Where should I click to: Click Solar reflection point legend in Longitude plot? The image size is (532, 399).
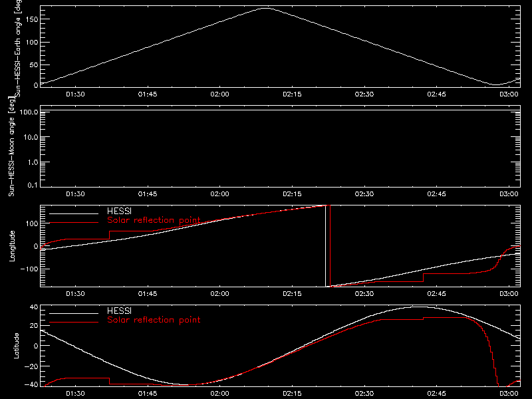(154, 220)
